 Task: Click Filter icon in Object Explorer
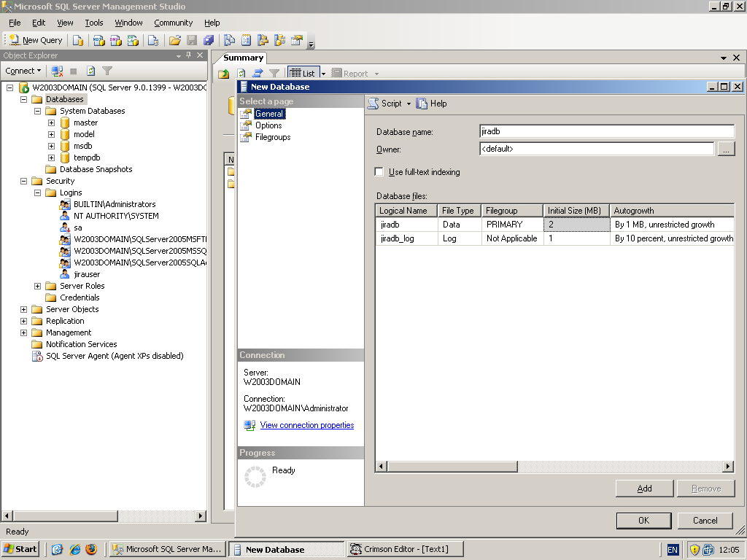pyautogui.click(x=107, y=71)
